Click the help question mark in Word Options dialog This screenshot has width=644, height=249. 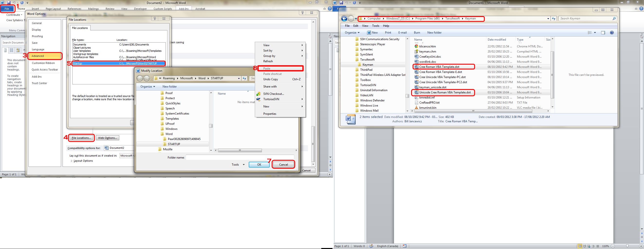[x=303, y=13]
